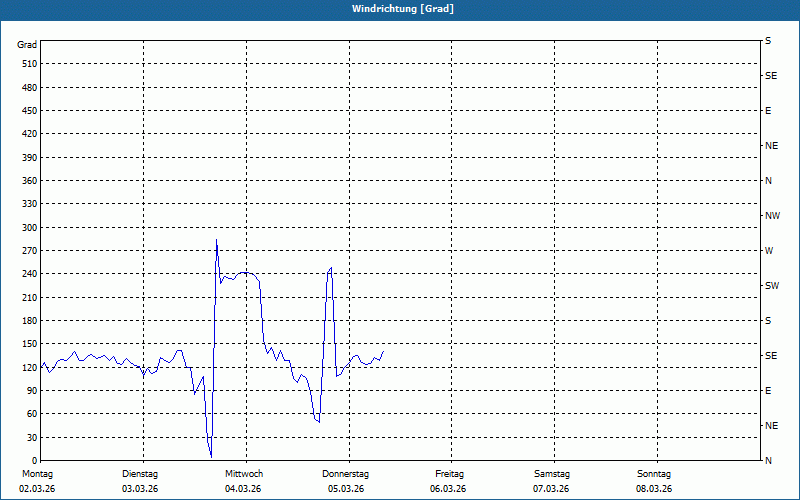Select the 480 value on the degree axis
The image size is (800, 500).
click(x=30, y=87)
